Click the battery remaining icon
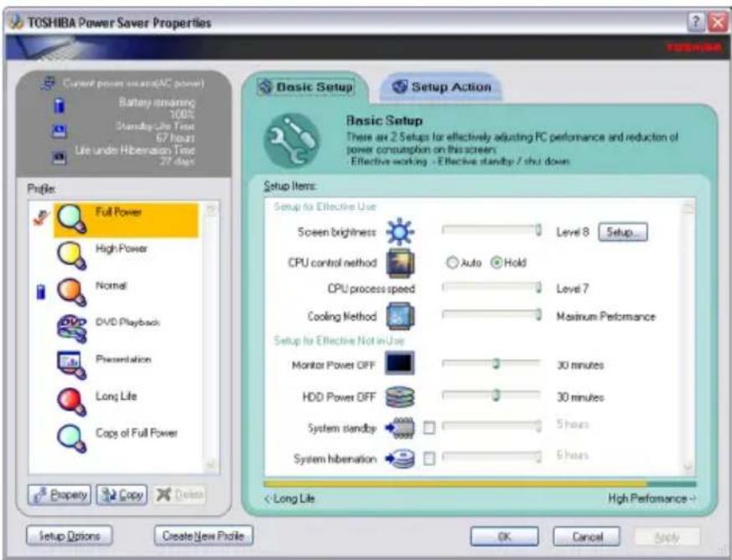732x560 pixels. pyautogui.click(x=59, y=106)
